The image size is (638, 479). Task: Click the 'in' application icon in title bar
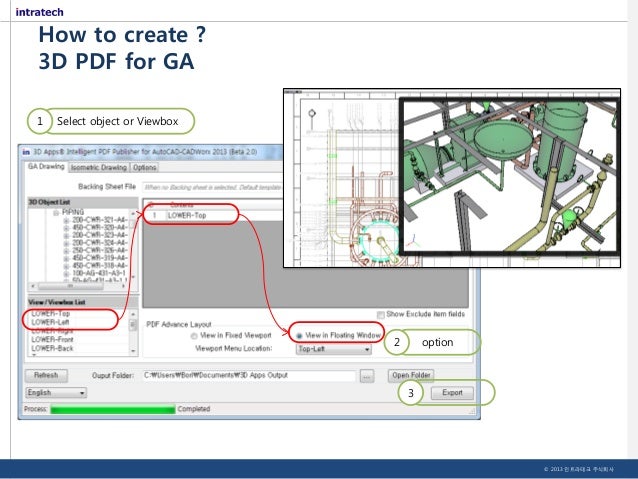[26, 152]
